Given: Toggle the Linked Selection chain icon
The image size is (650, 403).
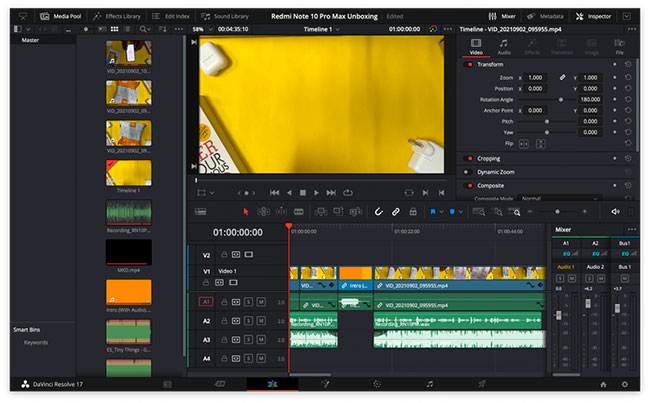Looking at the screenshot, I should (396, 212).
